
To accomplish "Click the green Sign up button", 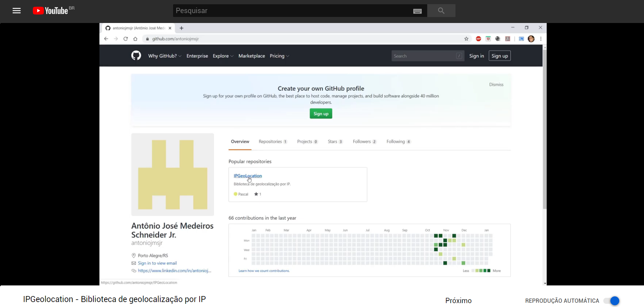I will 321,114.
